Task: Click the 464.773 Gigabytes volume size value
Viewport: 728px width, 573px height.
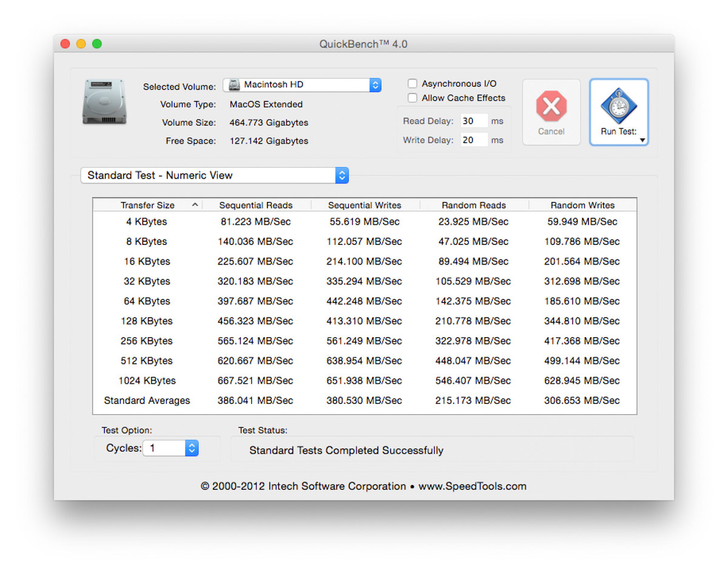Action: click(269, 122)
